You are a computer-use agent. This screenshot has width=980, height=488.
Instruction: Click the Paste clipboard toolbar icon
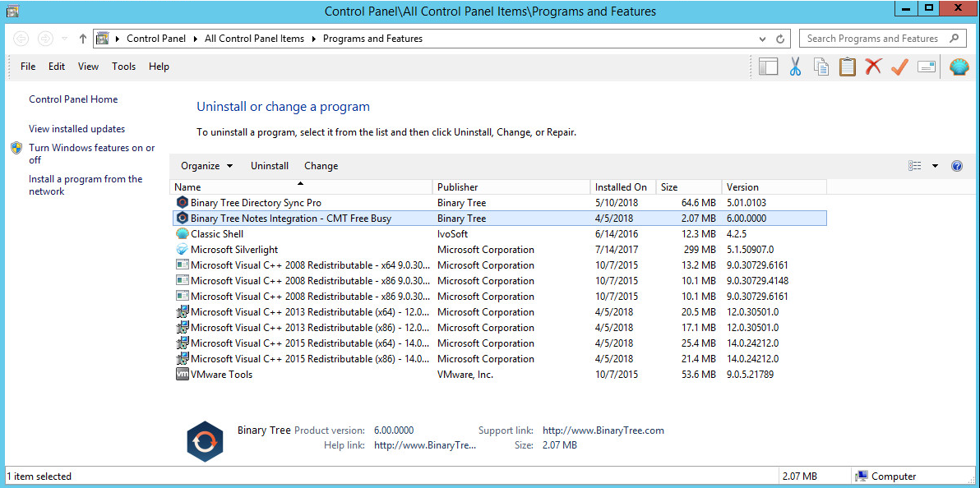[x=848, y=67]
